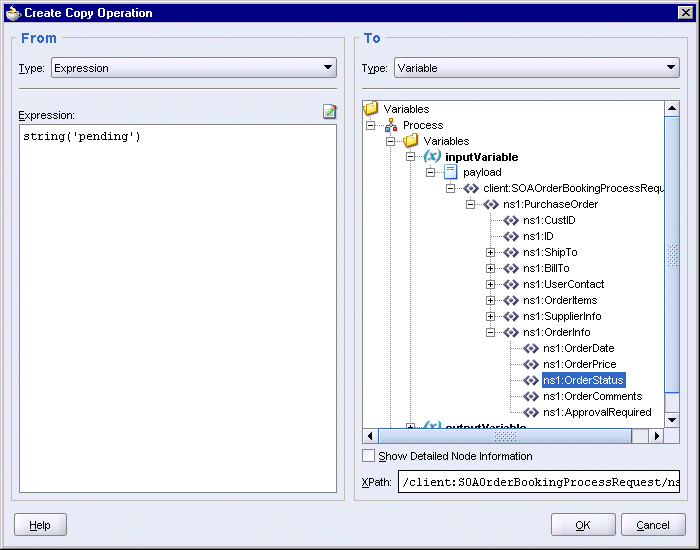Viewport: 700px width, 550px height.
Task: Click the client:SOAOrderBookingProcessRequest element icon
Action: pos(471,188)
